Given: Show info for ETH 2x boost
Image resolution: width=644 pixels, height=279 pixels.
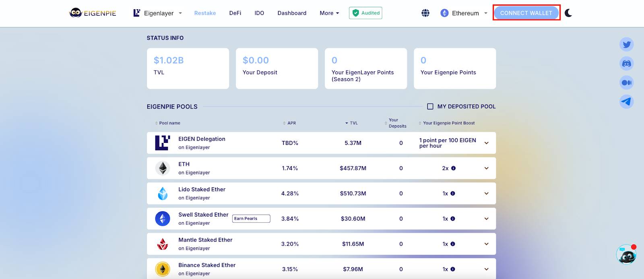Looking at the screenshot, I should point(454,168).
